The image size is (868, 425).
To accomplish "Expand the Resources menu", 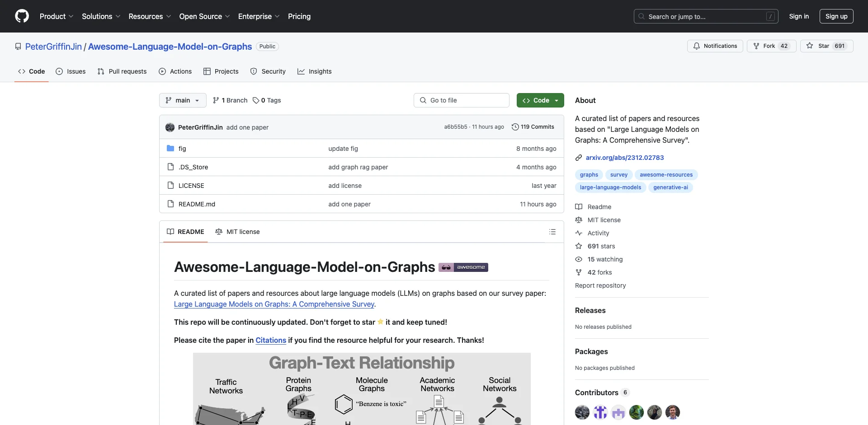I will 150,16.
